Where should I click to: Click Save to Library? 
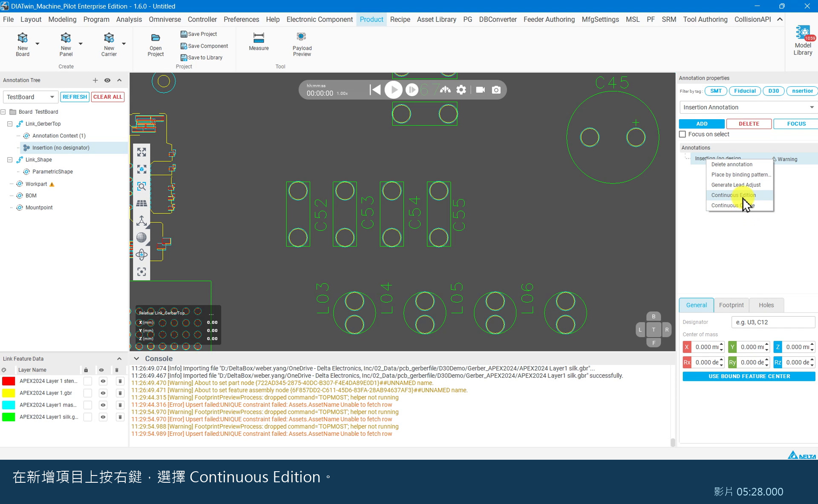pos(202,57)
